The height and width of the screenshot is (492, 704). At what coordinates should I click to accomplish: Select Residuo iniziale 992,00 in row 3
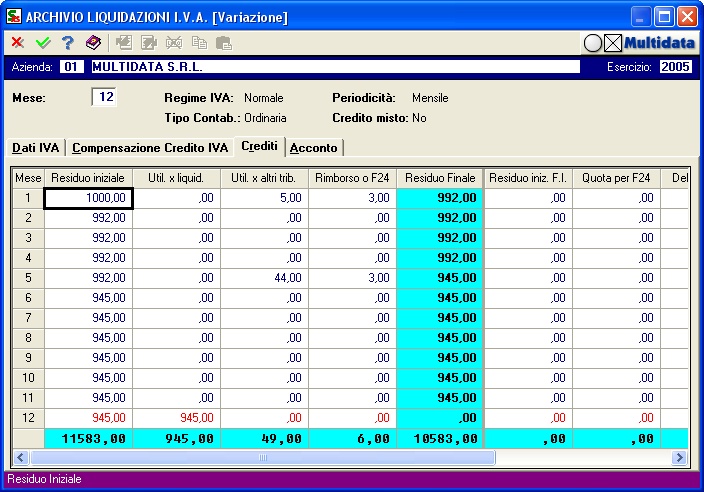88,238
